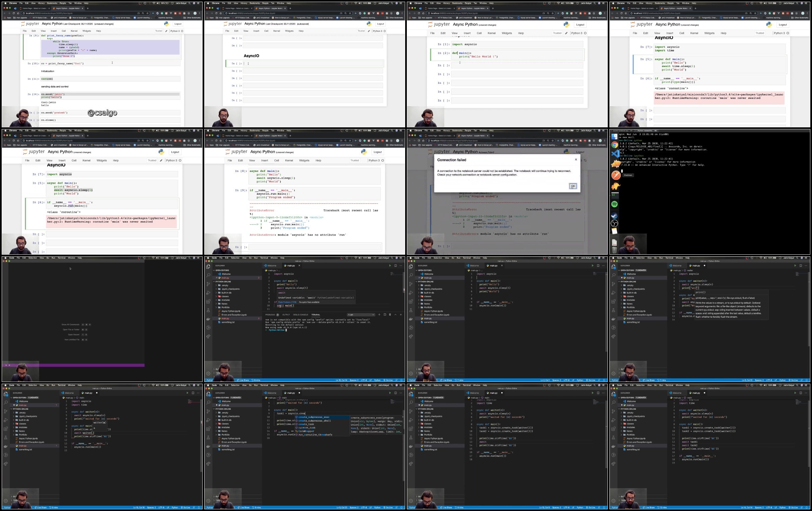Screen dimensions: 812x511
Task: Choose create_task from the autocomplete list
Action: coord(322,424)
